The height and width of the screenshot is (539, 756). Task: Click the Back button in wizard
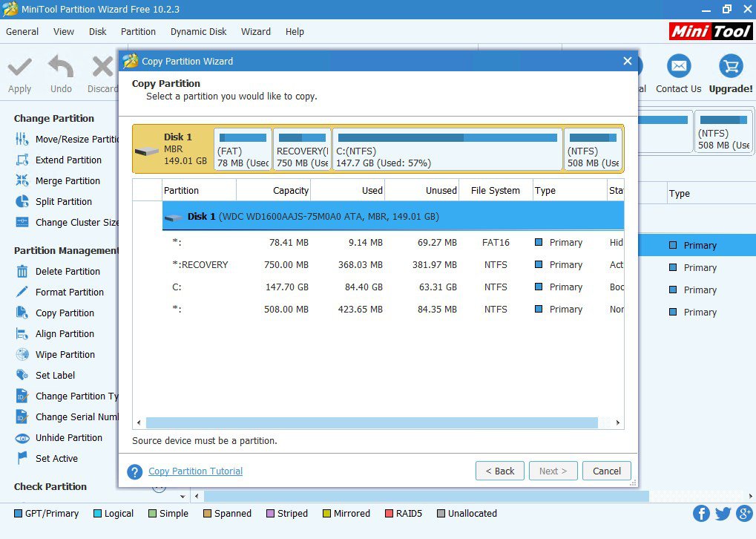coord(500,471)
